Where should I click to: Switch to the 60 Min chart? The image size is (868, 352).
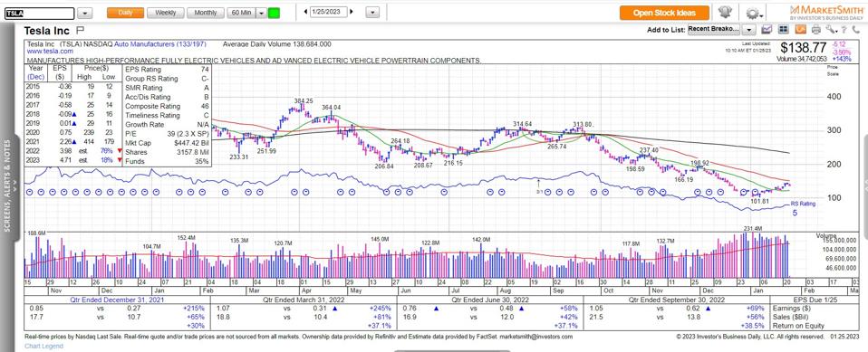tap(241, 13)
